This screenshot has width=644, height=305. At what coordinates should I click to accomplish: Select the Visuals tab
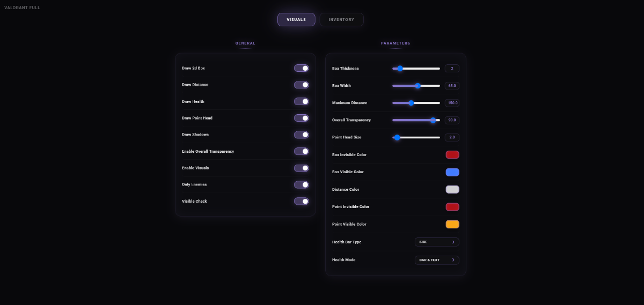pos(296,20)
